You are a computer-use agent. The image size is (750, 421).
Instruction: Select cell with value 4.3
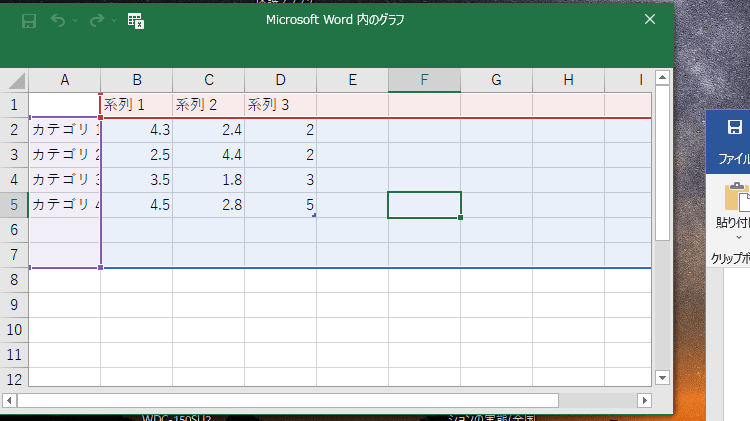click(x=137, y=130)
